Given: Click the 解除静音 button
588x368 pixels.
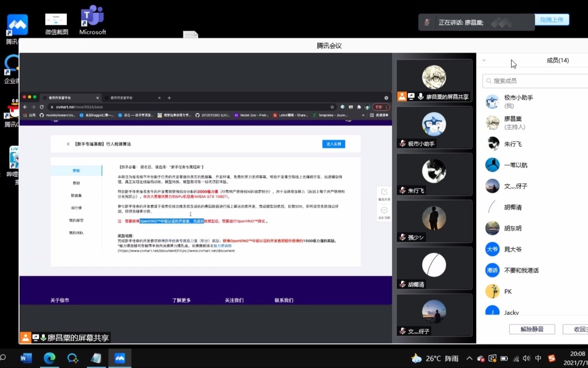Looking at the screenshot, I should [532, 329].
